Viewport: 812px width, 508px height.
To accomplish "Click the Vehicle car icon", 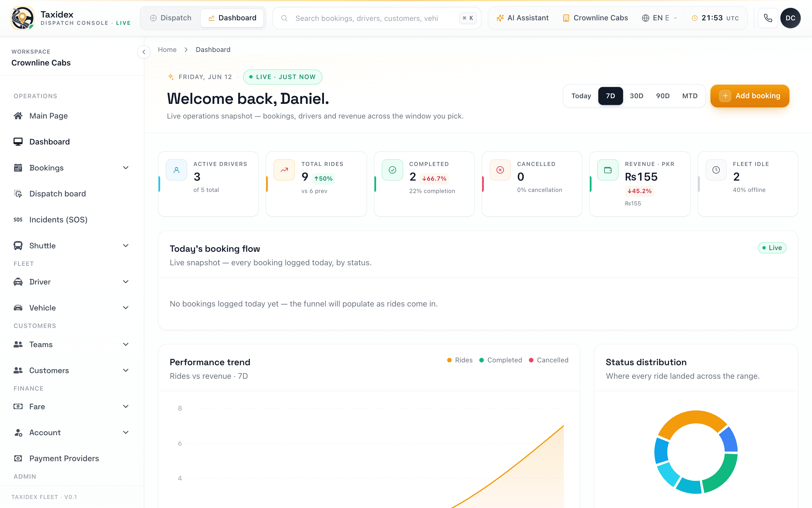I will coord(18,308).
